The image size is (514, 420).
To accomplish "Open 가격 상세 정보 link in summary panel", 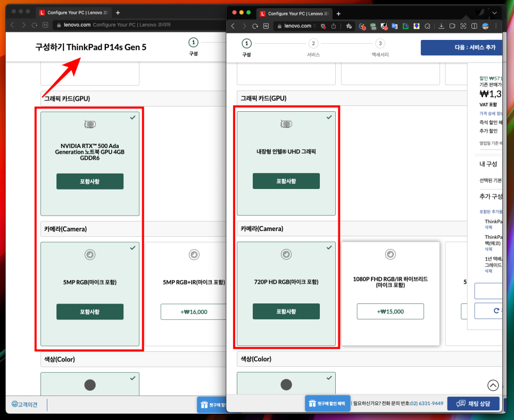I will click(x=491, y=113).
